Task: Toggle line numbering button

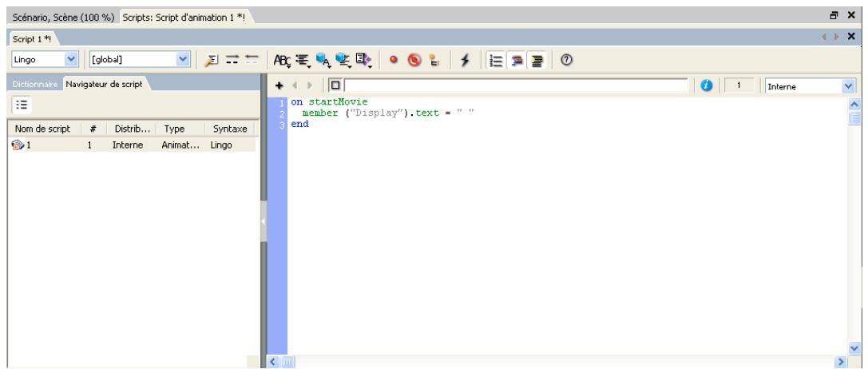Action: (497, 60)
